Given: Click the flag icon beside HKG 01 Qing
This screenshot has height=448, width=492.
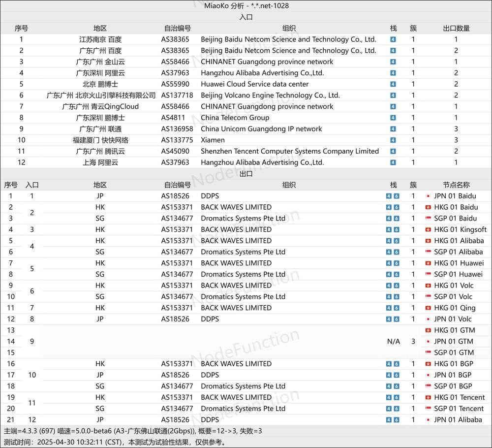Looking at the screenshot, I should tap(428, 308).
